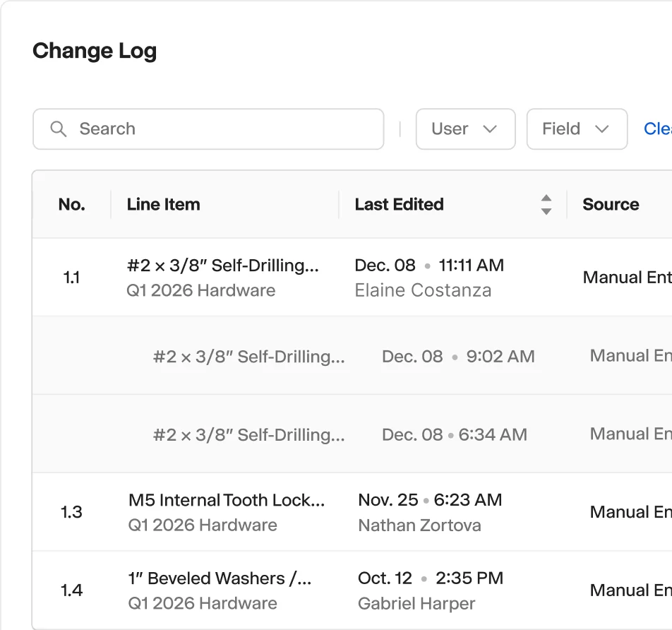Select row number 1.1
672x630 pixels.
tap(71, 278)
